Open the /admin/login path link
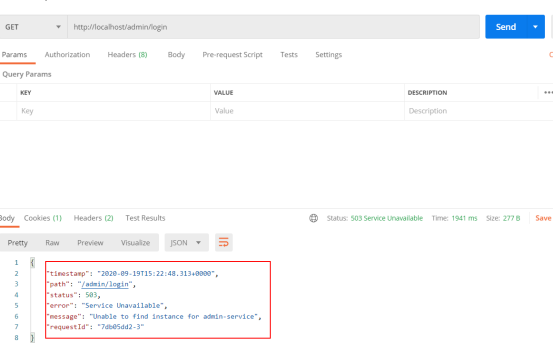 click(105, 284)
